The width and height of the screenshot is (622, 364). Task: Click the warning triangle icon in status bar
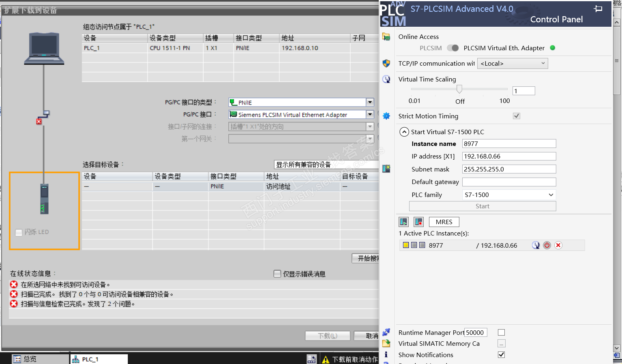pos(326,360)
